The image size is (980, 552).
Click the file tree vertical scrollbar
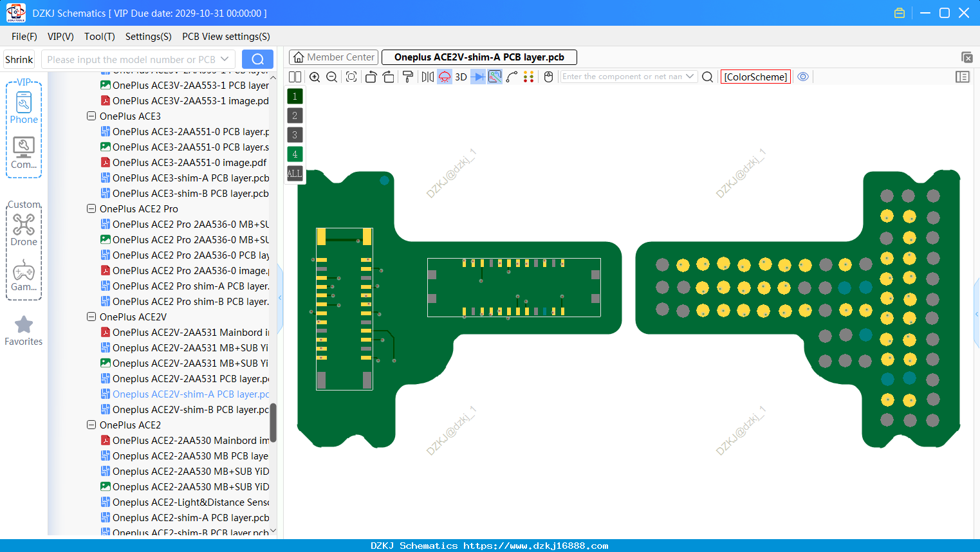click(273, 423)
